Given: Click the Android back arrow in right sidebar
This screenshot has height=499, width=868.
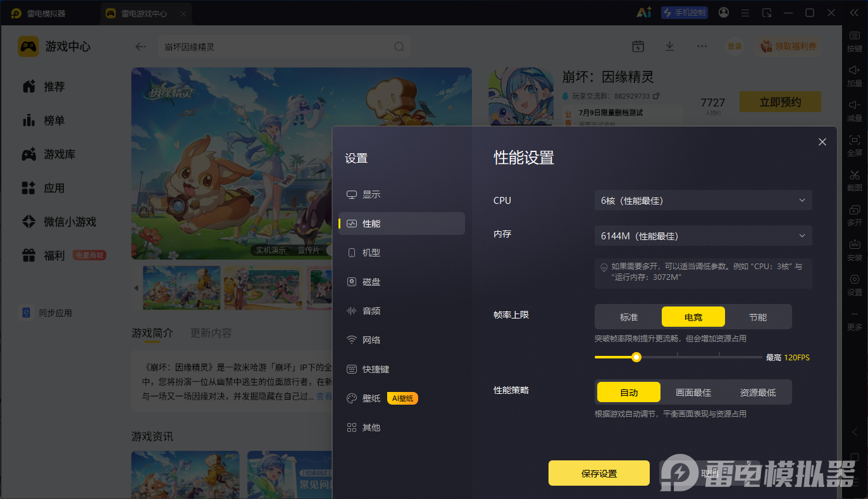Looking at the screenshot, I should (x=855, y=432).
